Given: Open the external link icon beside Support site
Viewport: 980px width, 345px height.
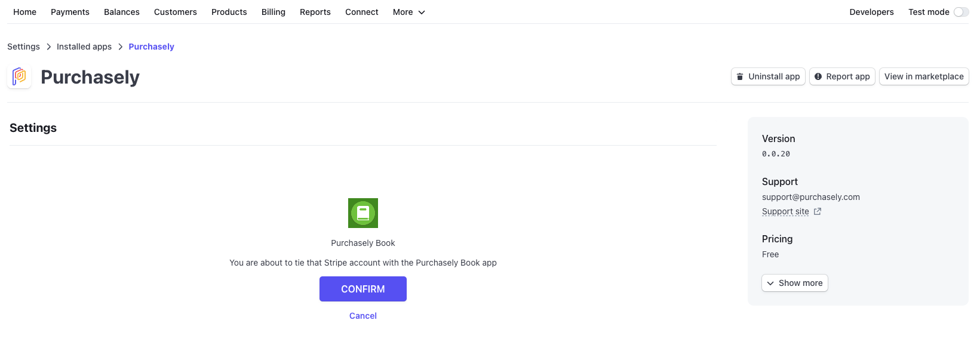Looking at the screenshot, I should [x=818, y=211].
